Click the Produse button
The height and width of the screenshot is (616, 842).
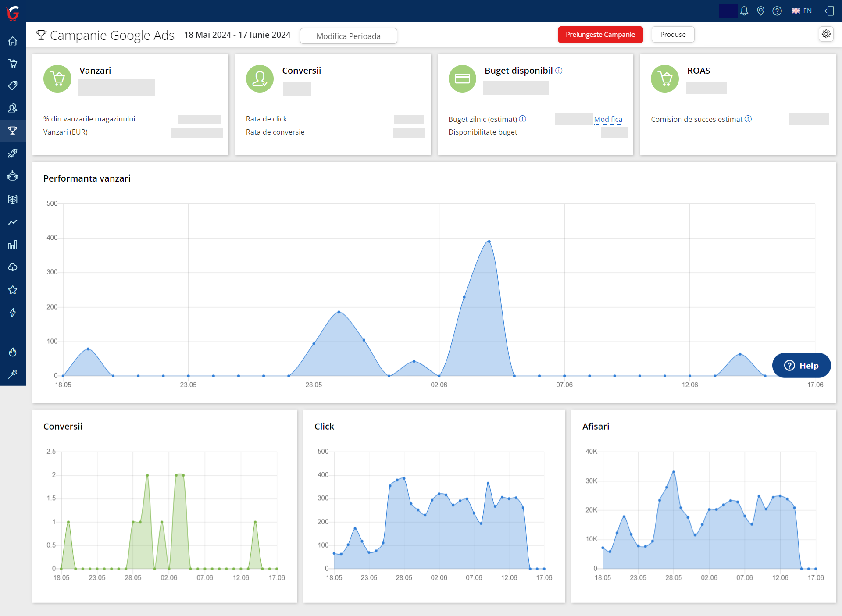pos(673,35)
